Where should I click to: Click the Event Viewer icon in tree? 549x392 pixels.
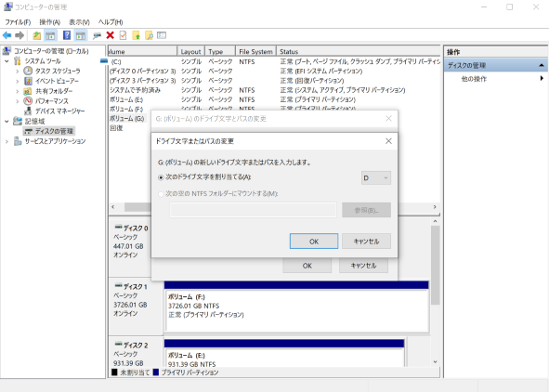click(x=28, y=81)
